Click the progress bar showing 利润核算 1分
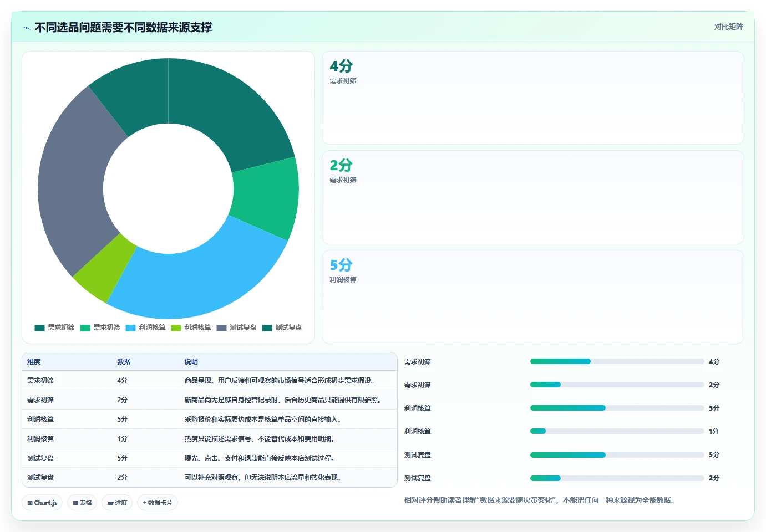The width and height of the screenshot is (766, 532). click(x=617, y=431)
